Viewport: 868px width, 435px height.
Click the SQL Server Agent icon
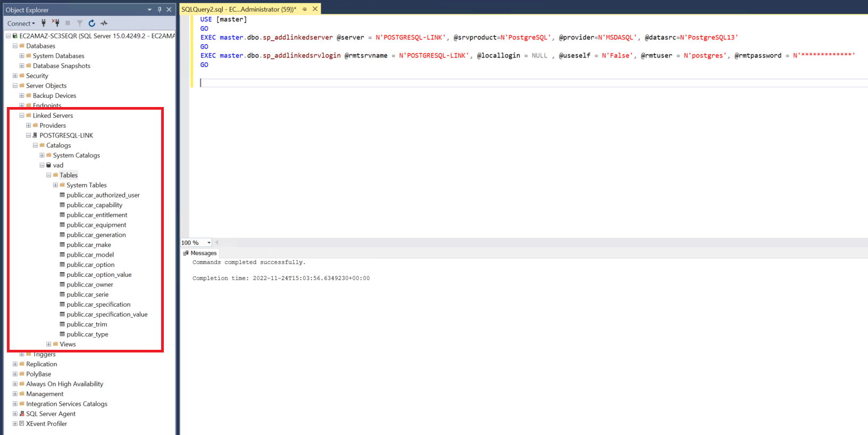click(x=22, y=414)
